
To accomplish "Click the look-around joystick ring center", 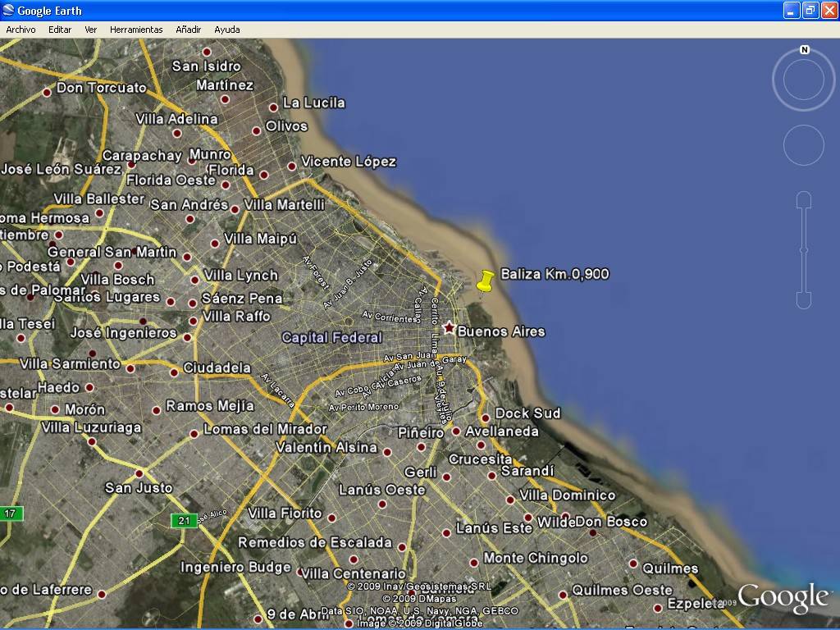I will point(803,80).
